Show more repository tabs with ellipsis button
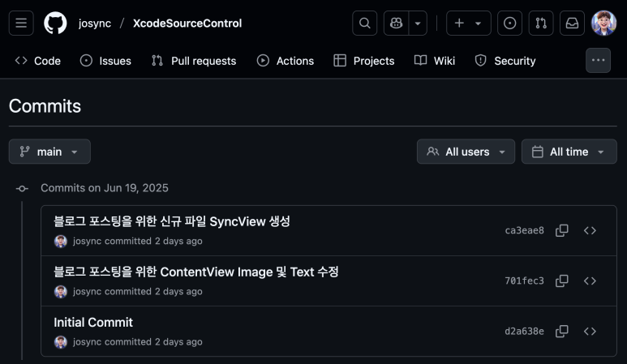Image resolution: width=627 pixels, height=364 pixels. 599,60
